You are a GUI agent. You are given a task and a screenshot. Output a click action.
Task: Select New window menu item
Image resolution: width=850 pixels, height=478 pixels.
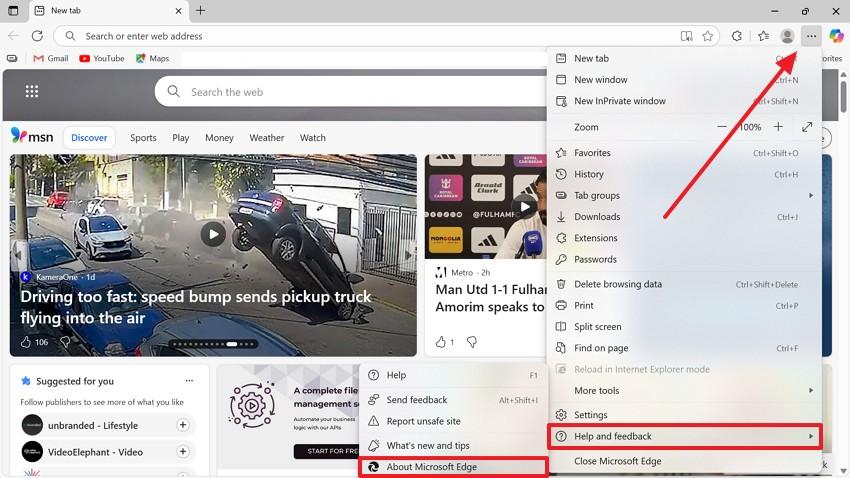pos(684,80)
